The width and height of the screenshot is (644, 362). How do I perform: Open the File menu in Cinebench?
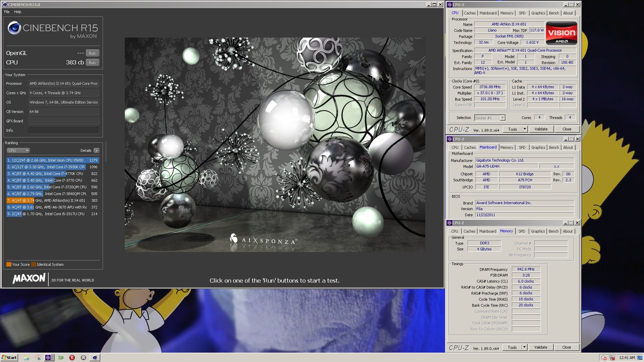pos(7,12)
